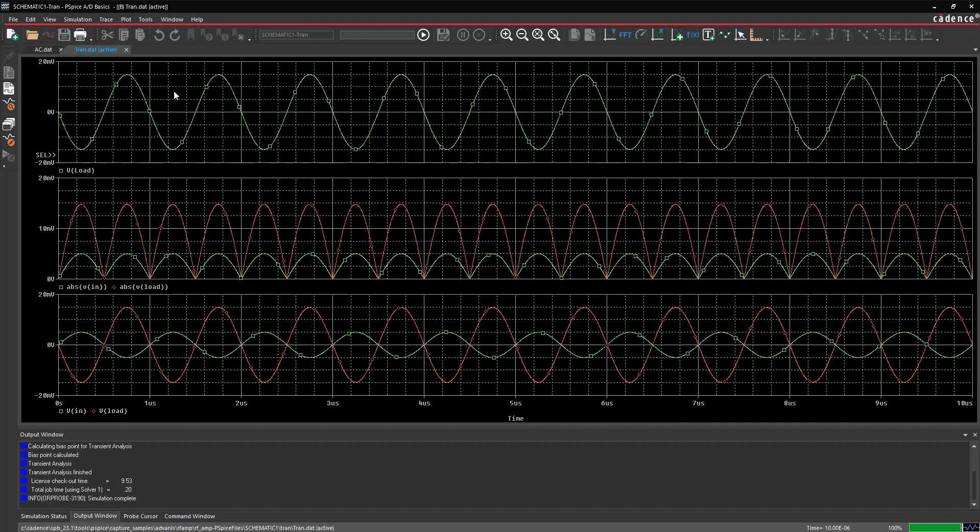980x532 pixels.
Task: Click the Copy icon in the toolbar
Action: coord(124,35)
